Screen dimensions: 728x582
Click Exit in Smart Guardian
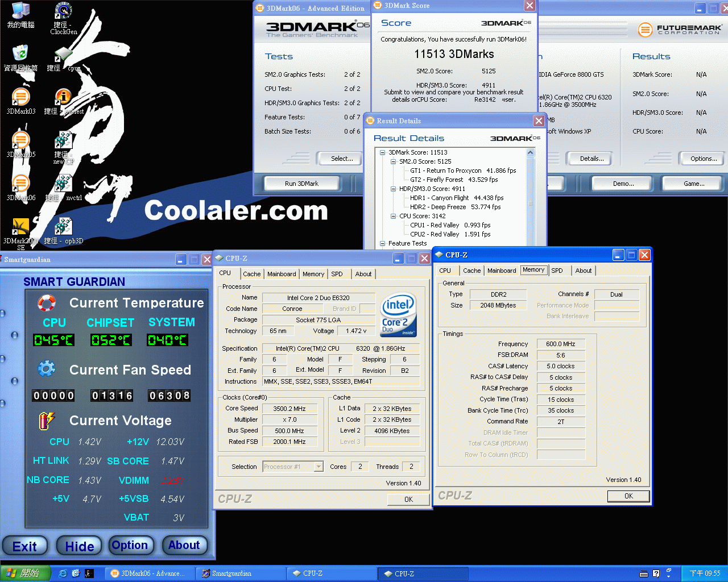coord(24,546)
